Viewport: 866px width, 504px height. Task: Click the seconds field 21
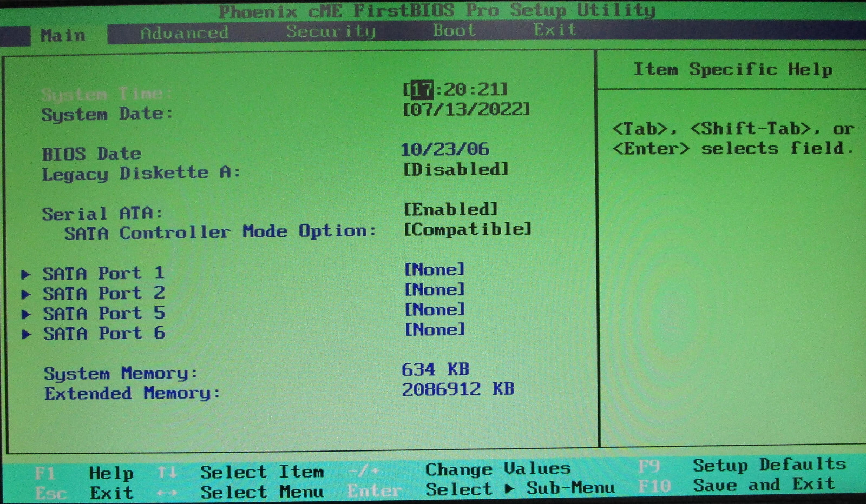[489, 89]
